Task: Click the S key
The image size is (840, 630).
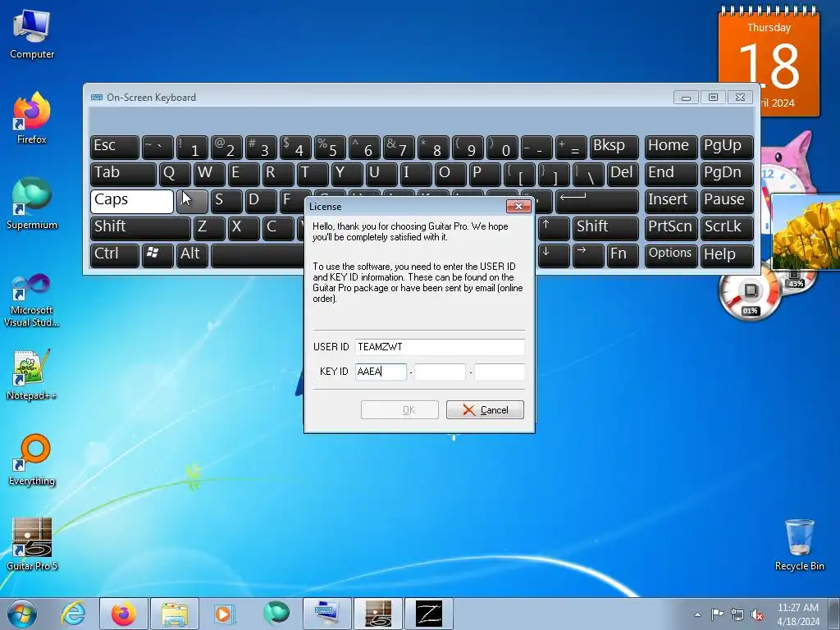Action: (226, 201)
